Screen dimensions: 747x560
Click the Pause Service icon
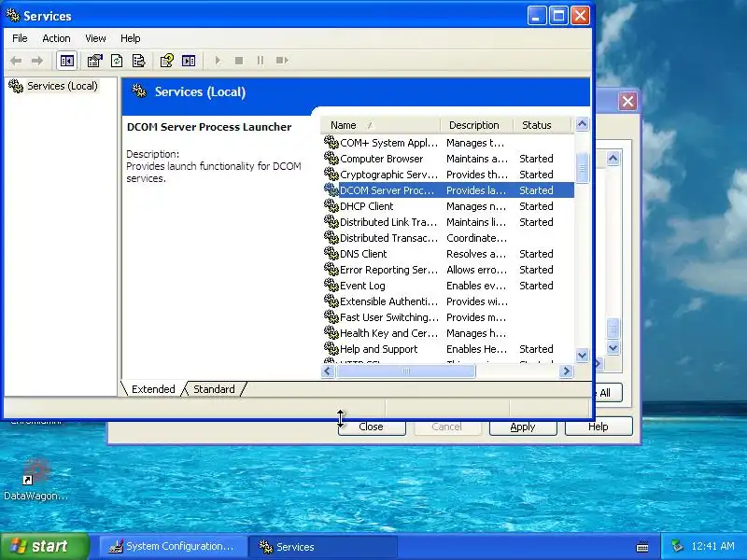(x=261, y=61)
